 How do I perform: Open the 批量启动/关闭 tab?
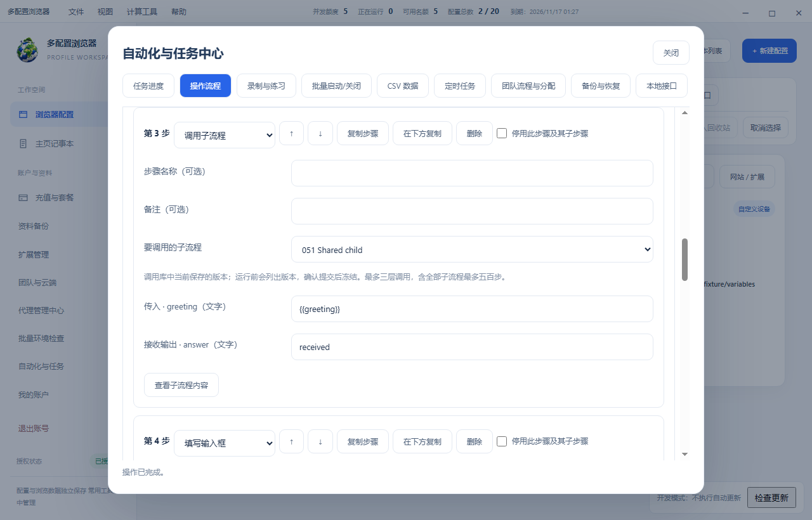pyautogui.click(x=336, y=86)
